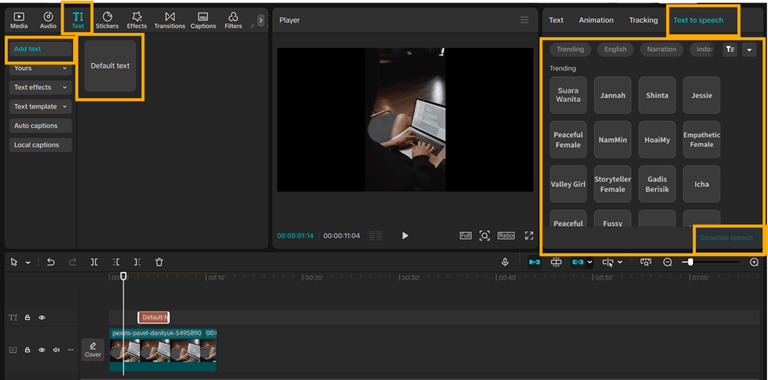768x380 pixels.
Task: Click the Full quality button in Player
Action: pyautogui.click(x=465, y=236)
